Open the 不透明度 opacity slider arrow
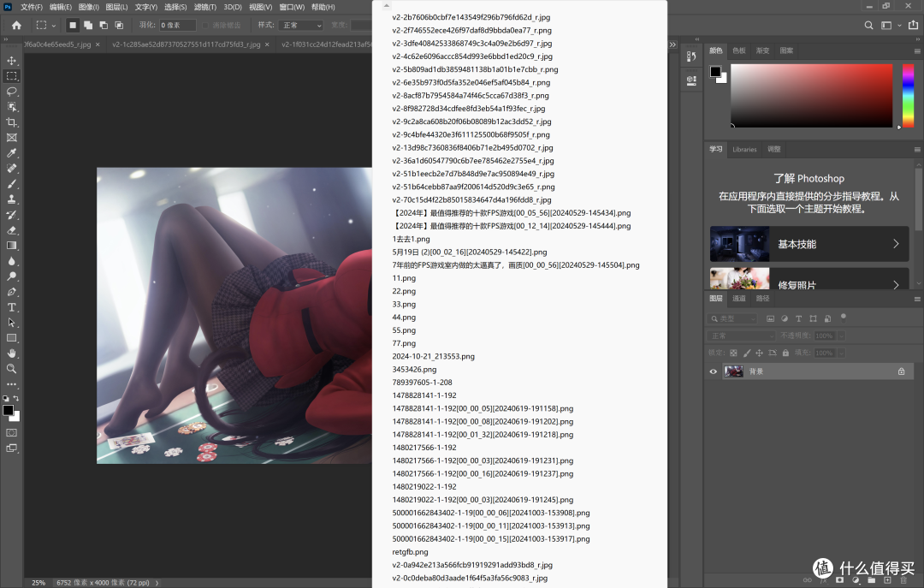This screenshot has width=924, height=588. 841,336
